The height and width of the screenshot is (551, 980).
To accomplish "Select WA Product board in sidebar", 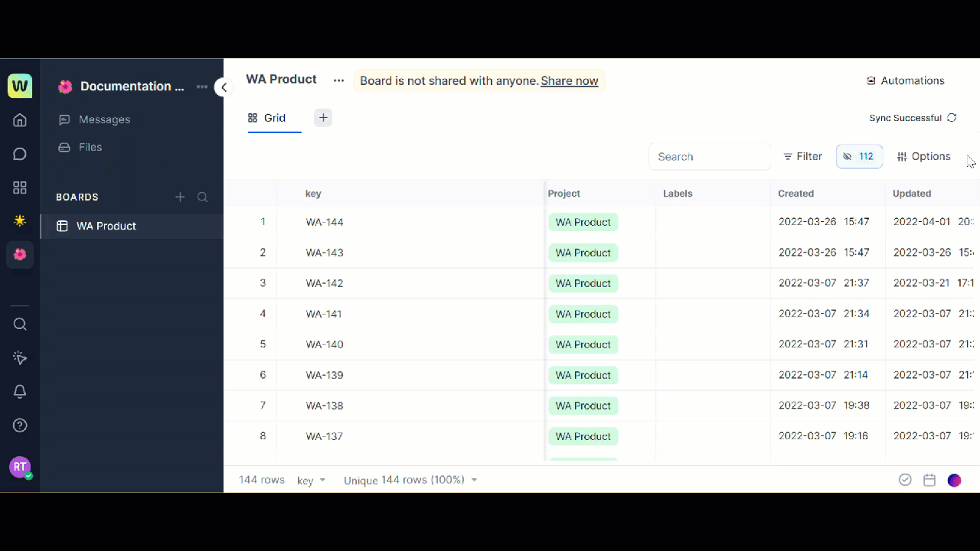I will point(106,226).
